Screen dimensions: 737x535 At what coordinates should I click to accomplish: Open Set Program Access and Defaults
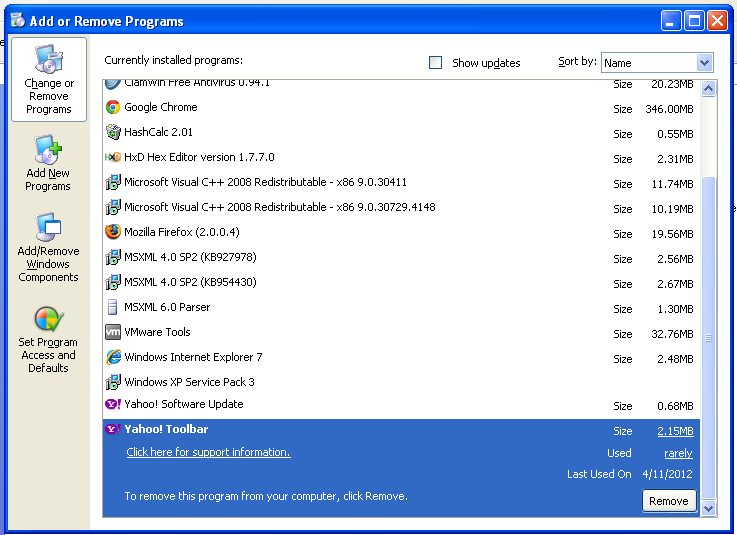click(x=48, y=340)
